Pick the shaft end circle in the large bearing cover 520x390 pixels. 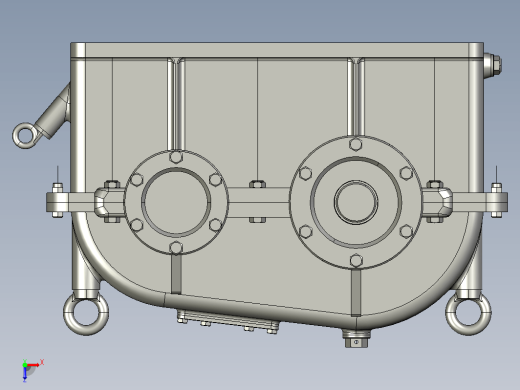(356, 202)
